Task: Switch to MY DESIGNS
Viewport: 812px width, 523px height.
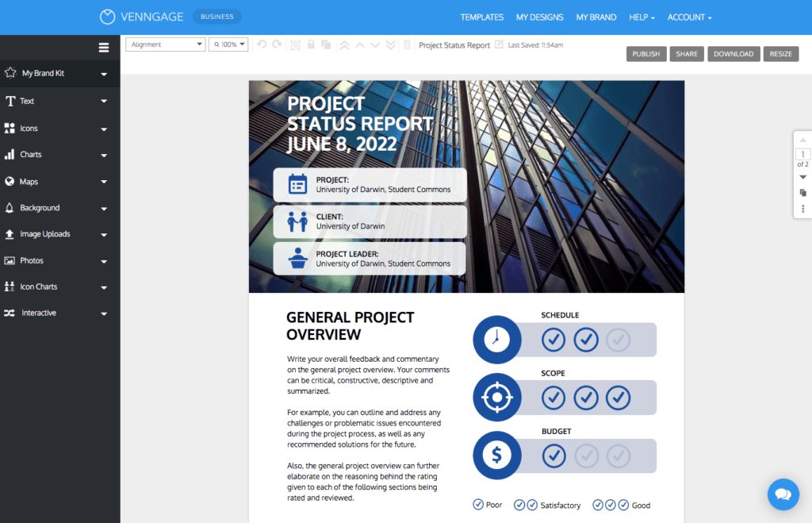Action: [x=539, y=17]
